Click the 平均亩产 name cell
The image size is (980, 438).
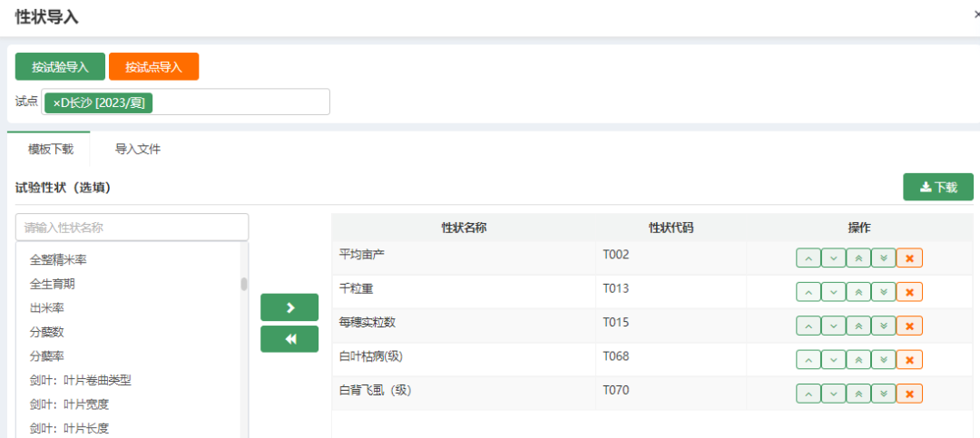[x=464, y=258]
